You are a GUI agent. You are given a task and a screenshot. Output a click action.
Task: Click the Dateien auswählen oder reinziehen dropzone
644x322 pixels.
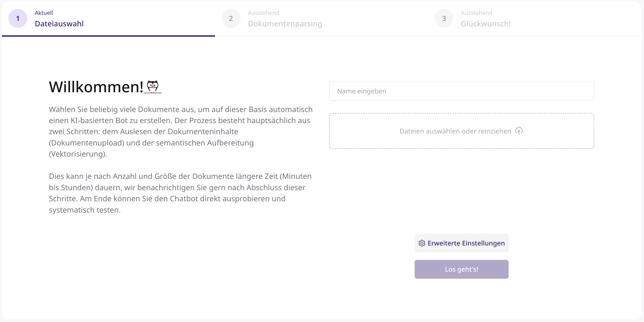[461, 131]
